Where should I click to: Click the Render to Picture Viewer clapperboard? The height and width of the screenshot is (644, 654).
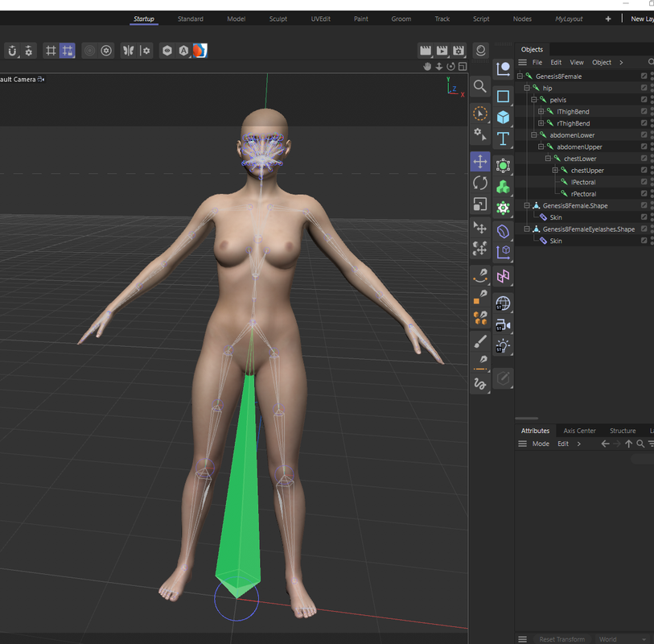(x=442, y=51)
